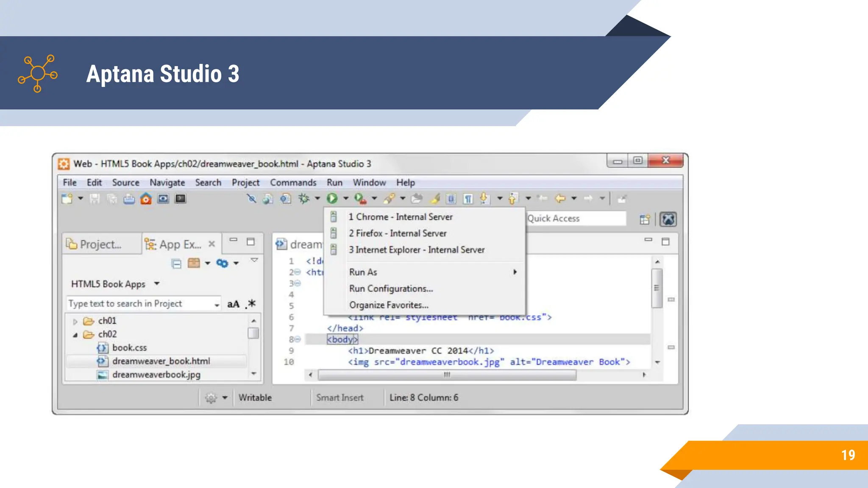Click the Print icon in toolbar
The width and height of the screenshot is (868, 488).
129,199
